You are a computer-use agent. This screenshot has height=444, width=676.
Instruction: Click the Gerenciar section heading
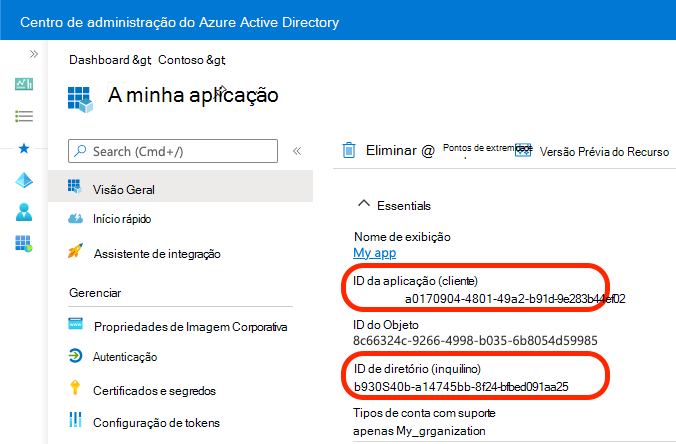[95, 293]
